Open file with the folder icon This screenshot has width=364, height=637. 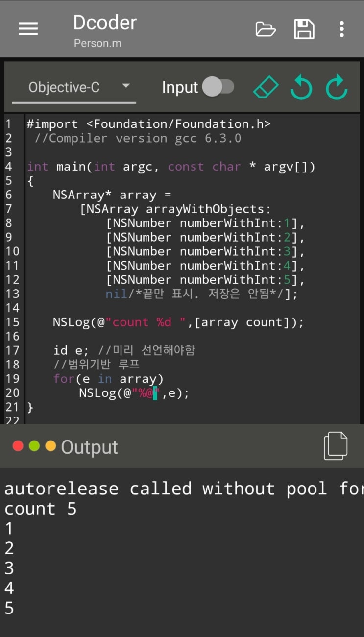coord(266,29)
